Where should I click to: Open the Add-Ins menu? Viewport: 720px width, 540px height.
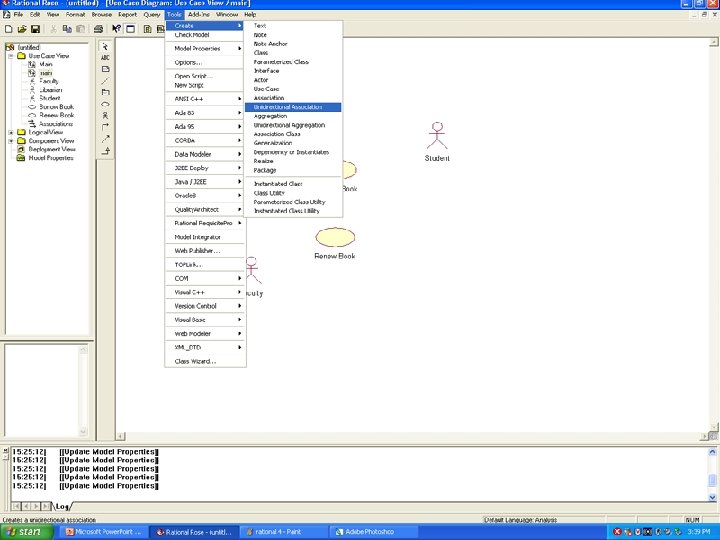[199, 15]
